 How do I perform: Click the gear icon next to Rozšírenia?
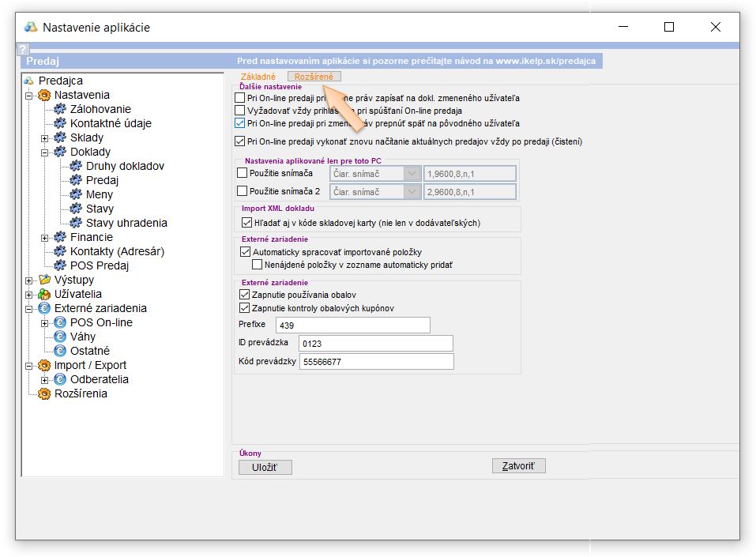click(44, 393)
